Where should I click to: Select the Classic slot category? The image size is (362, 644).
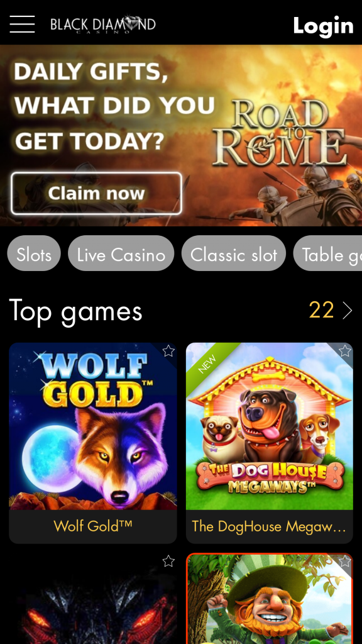click(x=234, y=253)
